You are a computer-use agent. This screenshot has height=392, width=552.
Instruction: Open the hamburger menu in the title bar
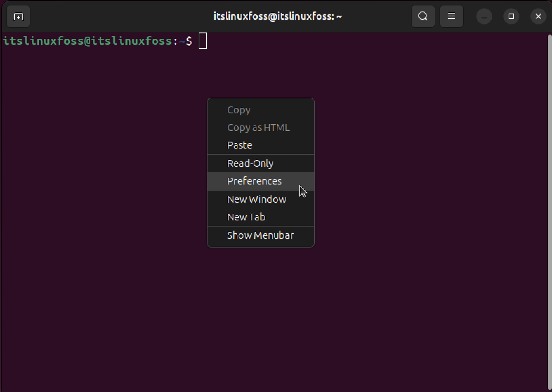[x=451, y=16]
